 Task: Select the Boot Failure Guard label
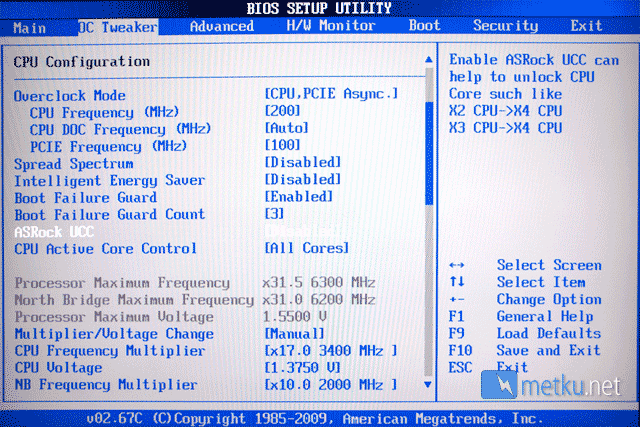click(85, 198)
